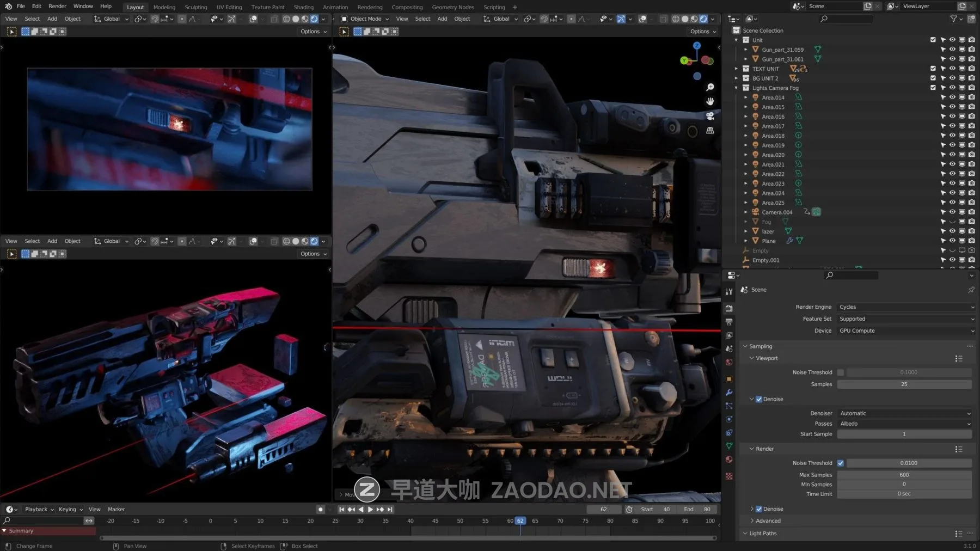Click the play animation button
The image size is (980, 551).
(x=370, y=510)
